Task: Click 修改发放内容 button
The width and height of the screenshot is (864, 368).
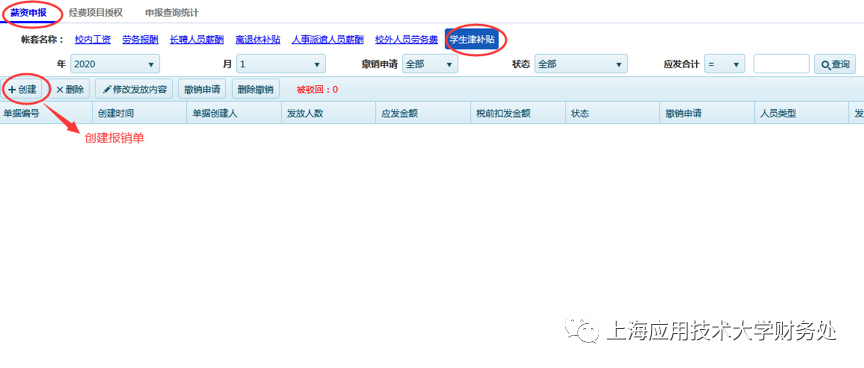Action: tap(134, 89)
